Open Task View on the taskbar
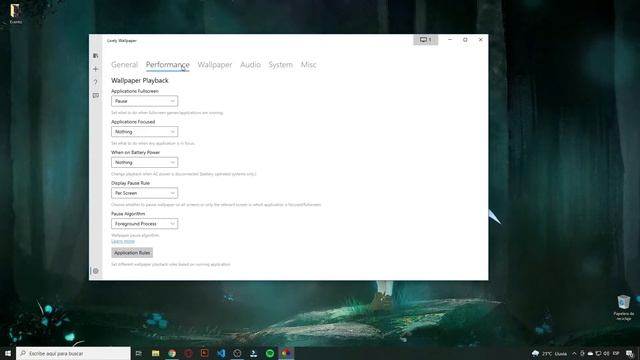The width and height of the screenshot is (640, 360). tap(139, 353)
